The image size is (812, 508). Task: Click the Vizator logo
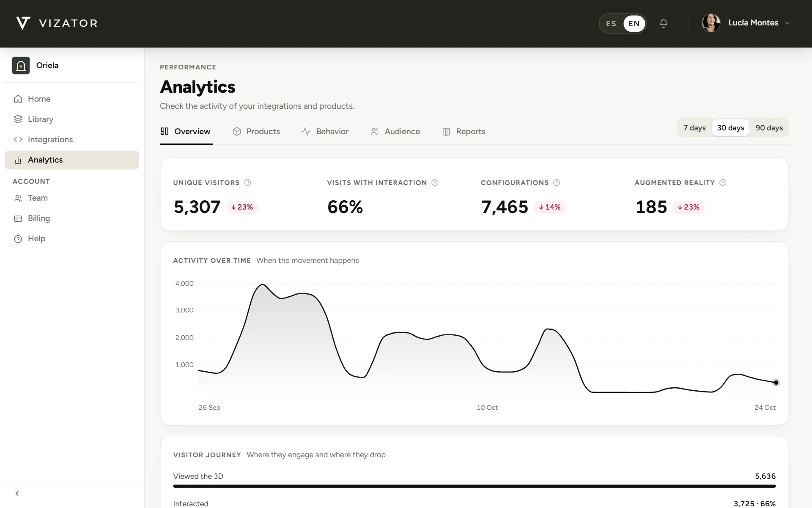pos(57,23)
